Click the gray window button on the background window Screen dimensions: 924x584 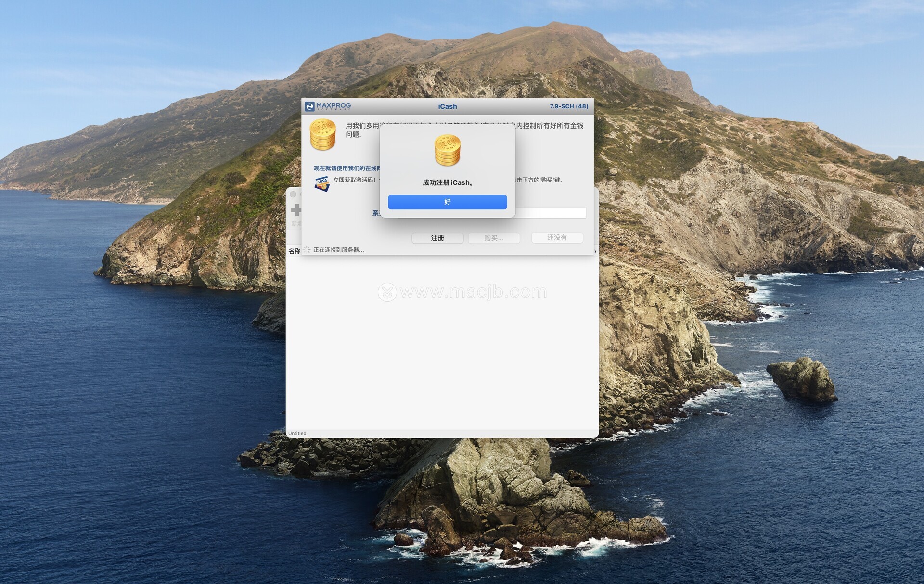pyautogui.click(x=293, y=195)
